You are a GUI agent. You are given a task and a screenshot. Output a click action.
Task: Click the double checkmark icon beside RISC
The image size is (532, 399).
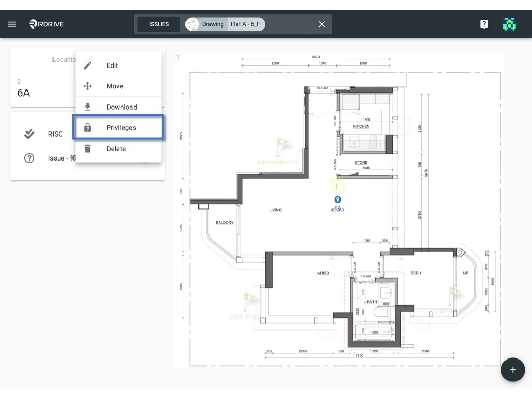click(x=29, y=134)
